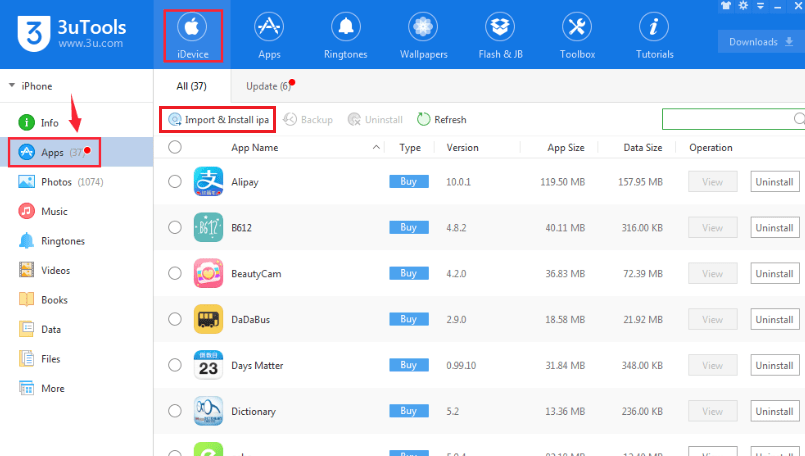Image resolution: width=805 pixels, height=456 pixels.
Task: Click the Buy tag for DaDaBus
Action: click(409, 319)
